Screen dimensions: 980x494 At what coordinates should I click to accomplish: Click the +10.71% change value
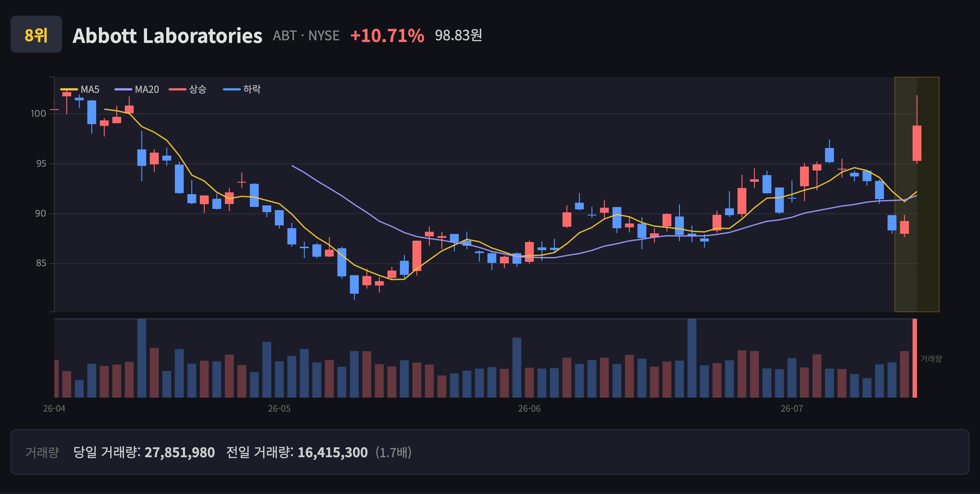tap(387, 36)
